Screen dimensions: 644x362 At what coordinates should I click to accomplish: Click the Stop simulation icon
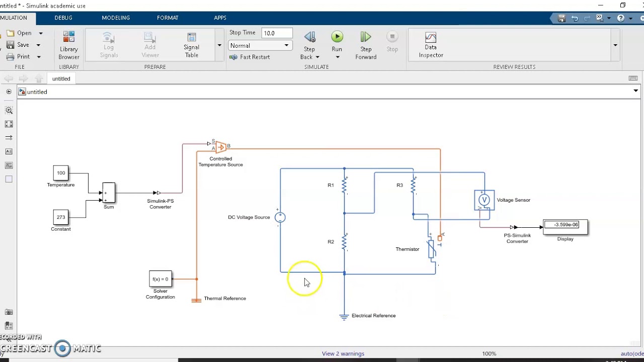(392, 36)
